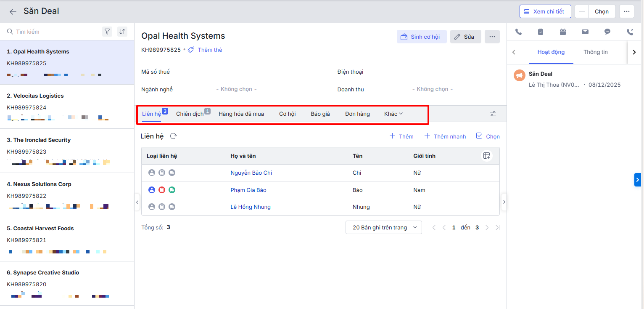Open the calendar icon in right panel

tap(563, 32)
